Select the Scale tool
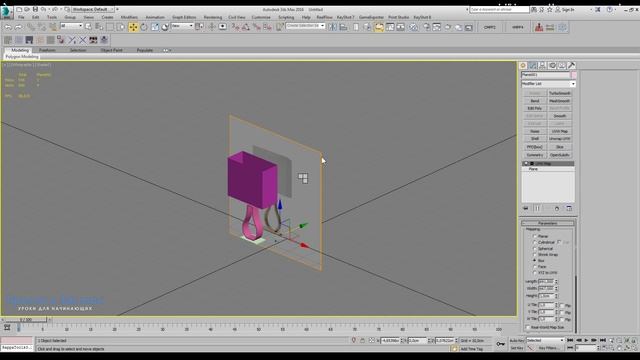 [x=155, y=27]
